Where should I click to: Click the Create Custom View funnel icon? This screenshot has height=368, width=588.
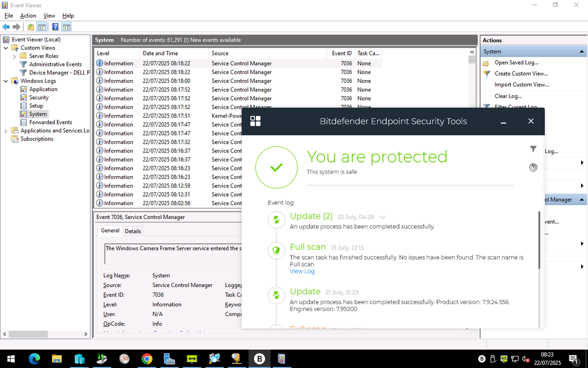click(x=487, y=74)
